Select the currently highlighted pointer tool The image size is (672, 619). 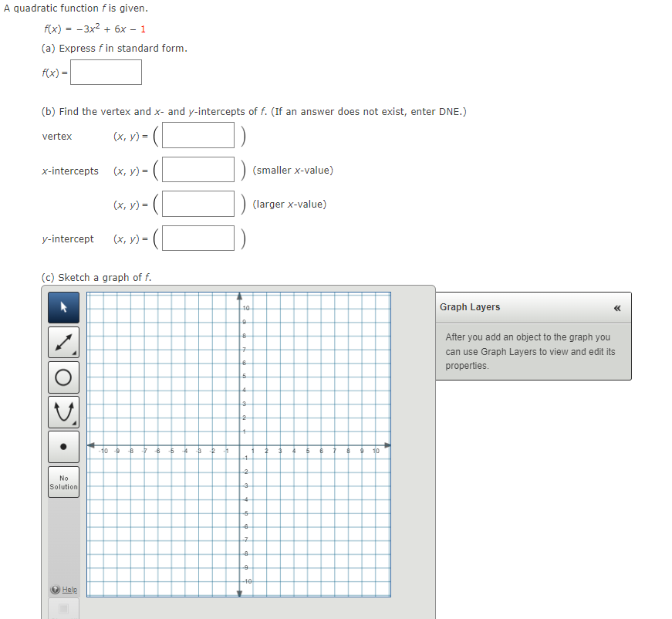(x=63, y=306)
